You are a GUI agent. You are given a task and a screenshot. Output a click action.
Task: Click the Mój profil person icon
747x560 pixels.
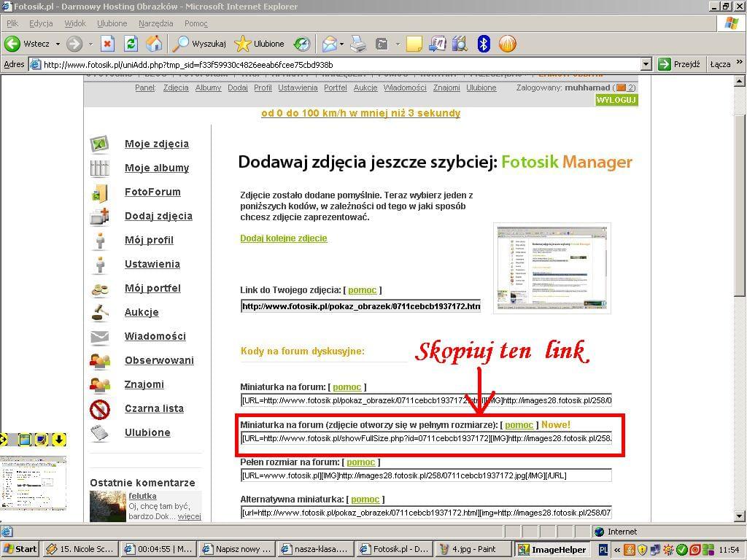coord(99,241)
